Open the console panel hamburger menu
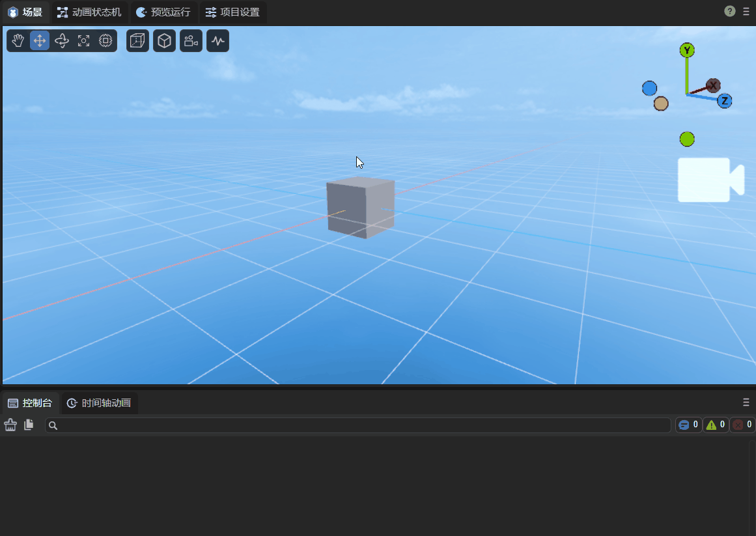756x536 pixels. (x=746, y=402)
